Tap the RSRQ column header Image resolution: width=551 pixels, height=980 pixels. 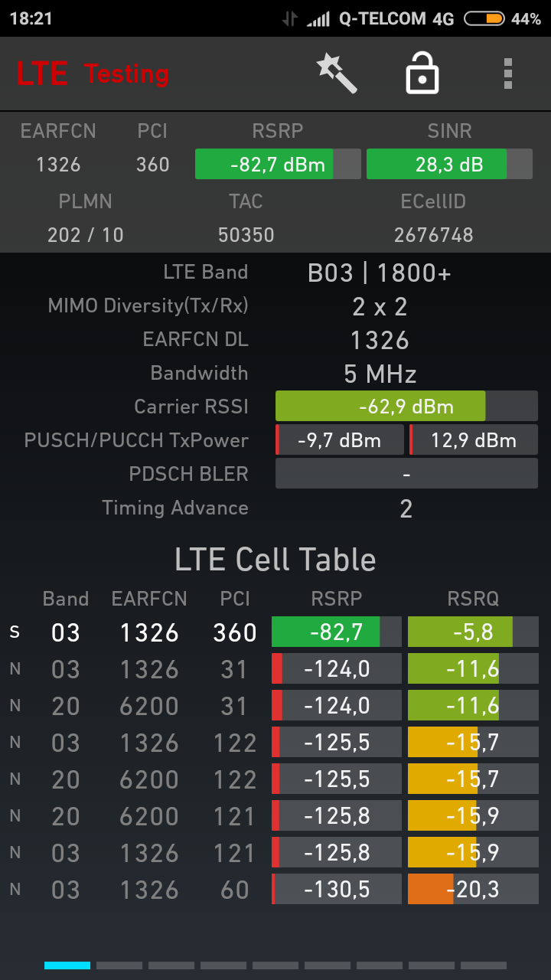[x=473, y=599]
